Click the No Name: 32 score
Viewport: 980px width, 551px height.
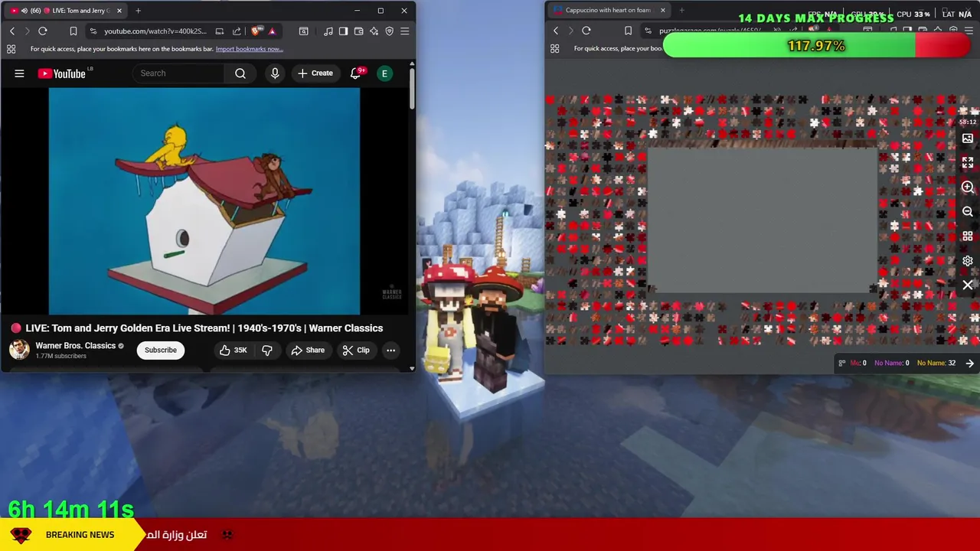(936, 364)
